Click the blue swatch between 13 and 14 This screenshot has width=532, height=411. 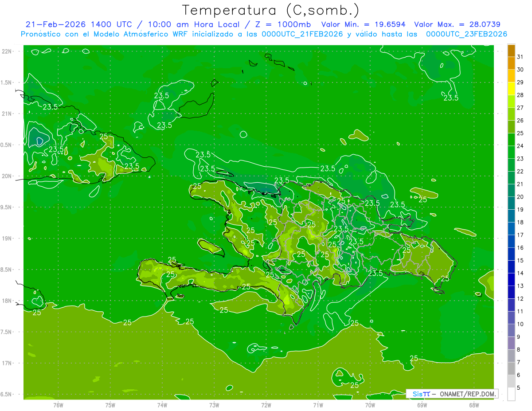click(x=511, y=279)
